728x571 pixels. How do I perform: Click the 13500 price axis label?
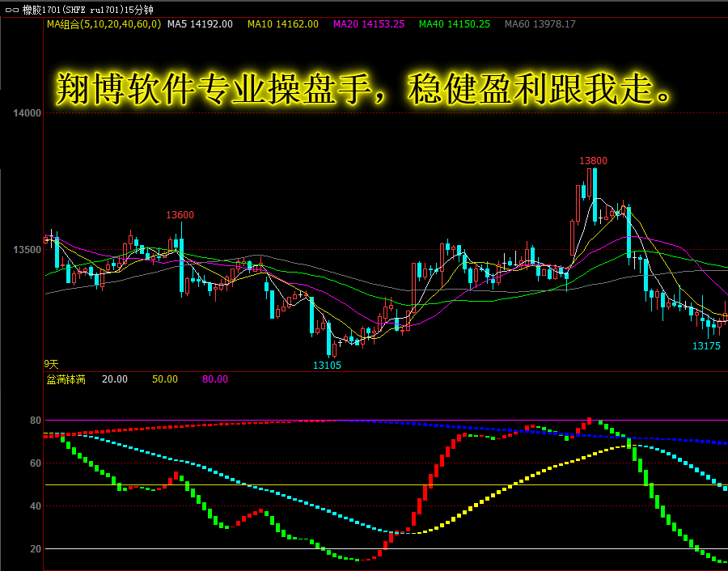(27, 250)
